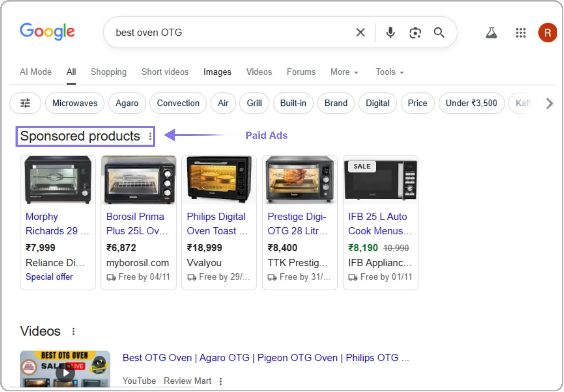Select the Convection filter chip
The width and height of the screenshot is (564, 392).
178,103
